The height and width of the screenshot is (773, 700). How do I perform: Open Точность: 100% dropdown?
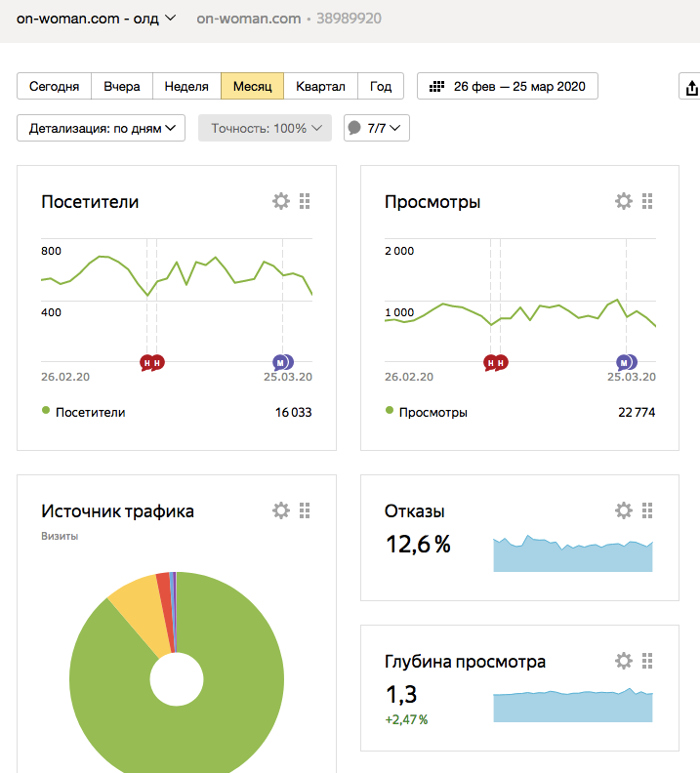coord(265,128)
